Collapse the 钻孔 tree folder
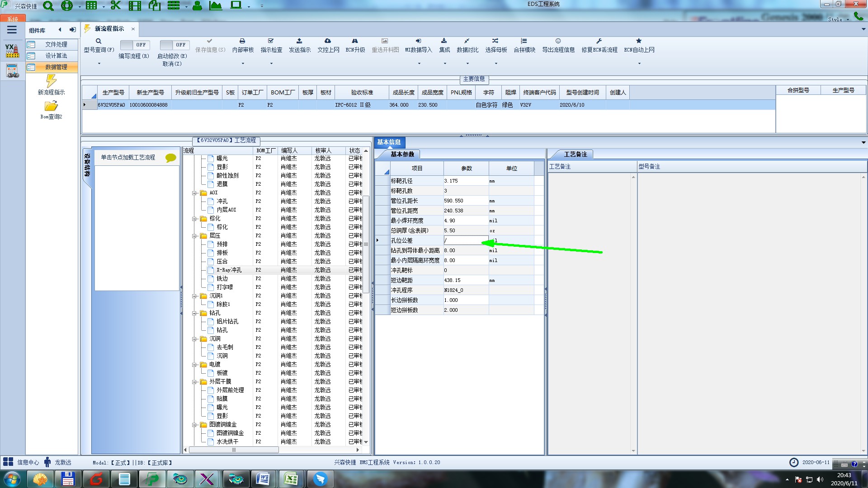 tap(195, 313)
